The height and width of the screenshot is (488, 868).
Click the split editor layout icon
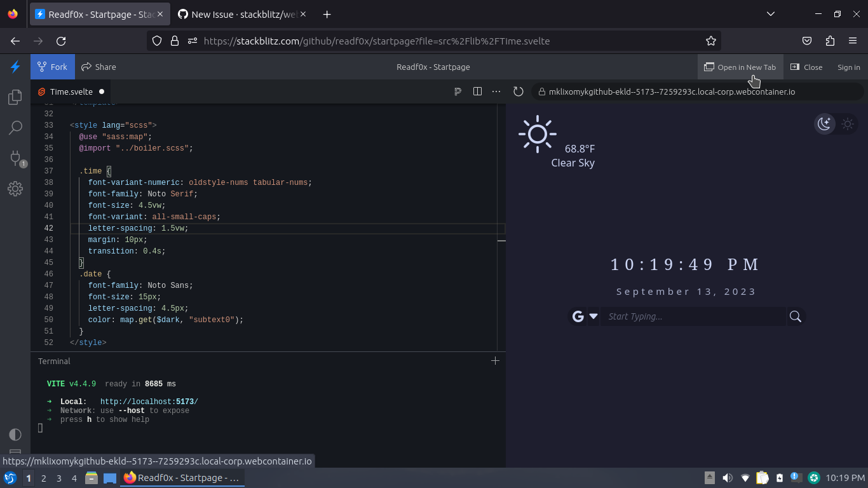pos(477,91)
